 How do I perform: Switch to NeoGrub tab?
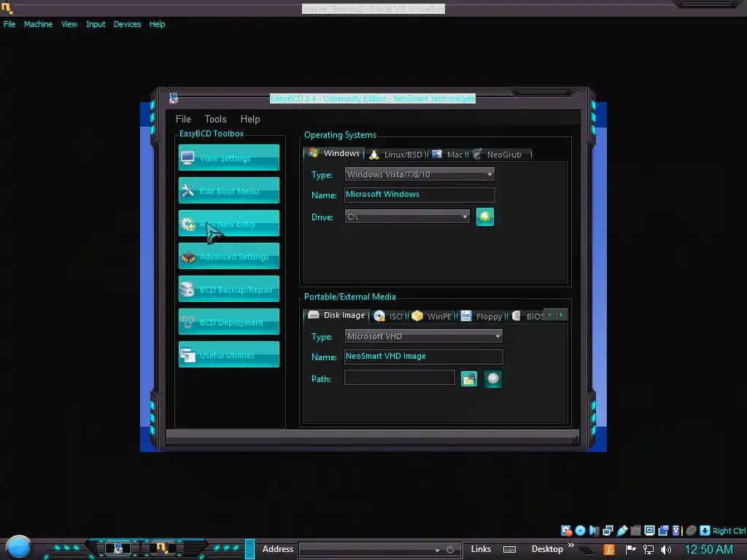click(x=498, y=155)
